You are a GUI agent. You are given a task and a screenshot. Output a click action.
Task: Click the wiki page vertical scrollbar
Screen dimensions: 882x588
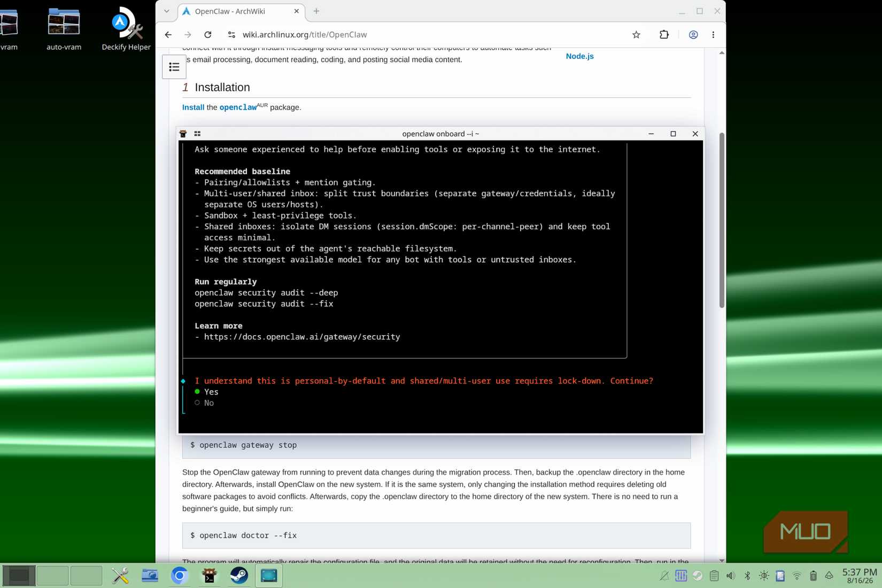[x=722, y=220]
